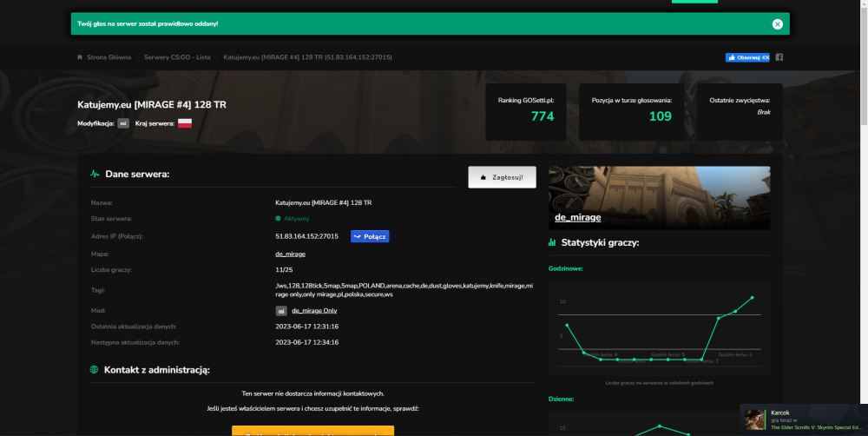Viewport: 868px width, 436px height.
Task: Click the pulse icon beside Dane serwera
Action: [95, 174]
